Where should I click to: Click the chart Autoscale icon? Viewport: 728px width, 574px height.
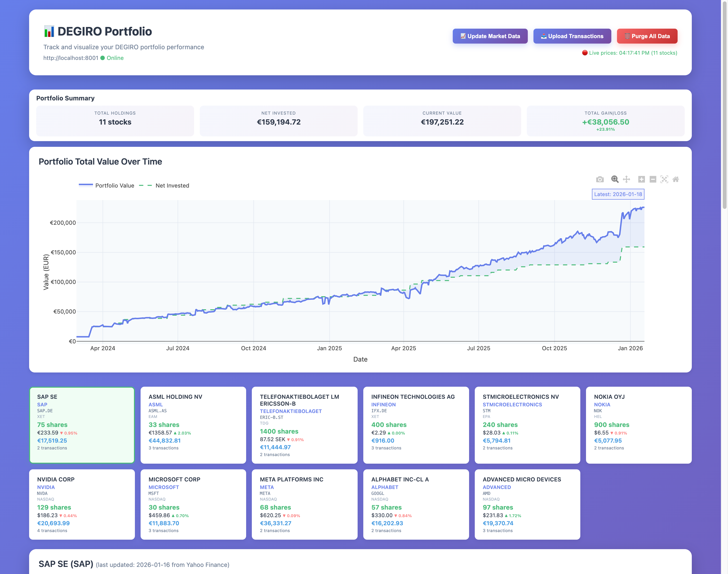click(x=664, y=179)
